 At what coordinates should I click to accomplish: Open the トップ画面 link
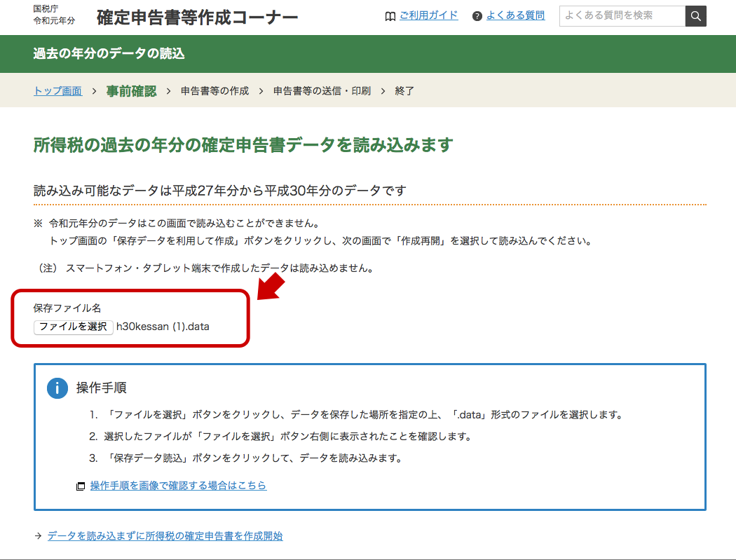tap(57, 90)
